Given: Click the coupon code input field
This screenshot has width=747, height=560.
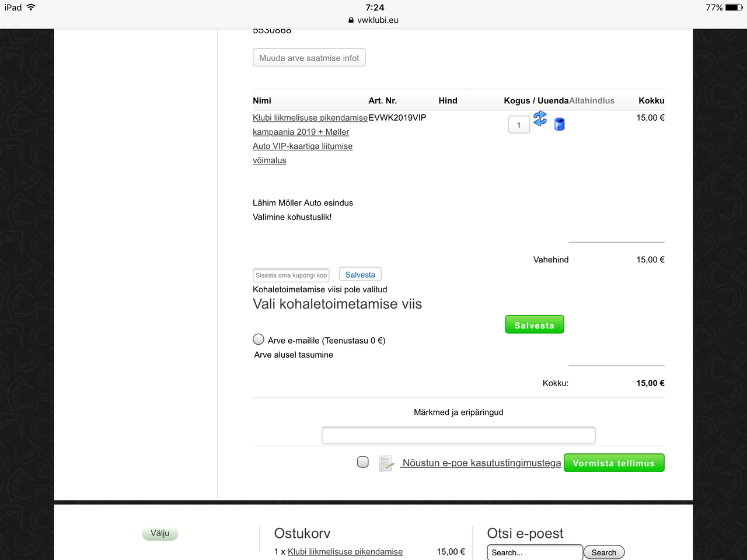Looking at the screenshot, I should pos(291,275).
